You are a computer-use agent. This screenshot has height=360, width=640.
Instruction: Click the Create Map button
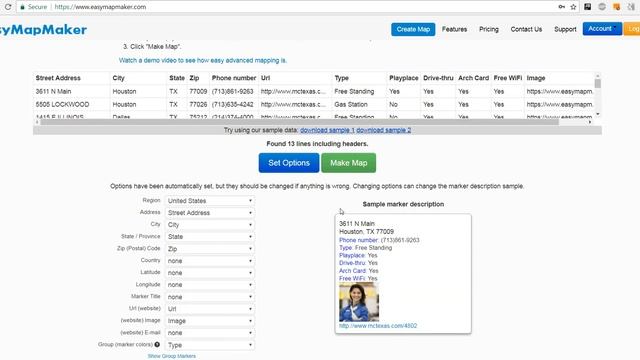413,29
